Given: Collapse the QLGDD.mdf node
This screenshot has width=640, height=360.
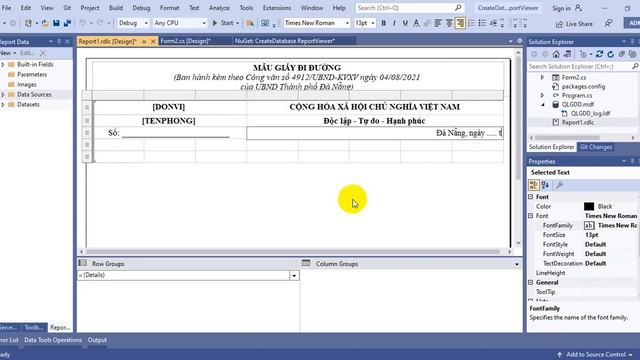Looking at the screenshot, I should click(543, 104).
